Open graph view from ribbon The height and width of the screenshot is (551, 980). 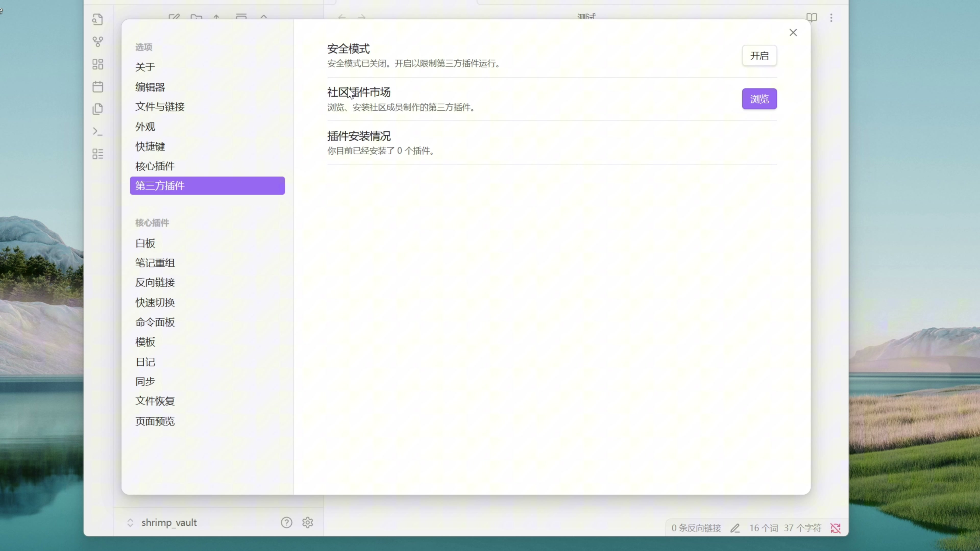coord(97,41)
